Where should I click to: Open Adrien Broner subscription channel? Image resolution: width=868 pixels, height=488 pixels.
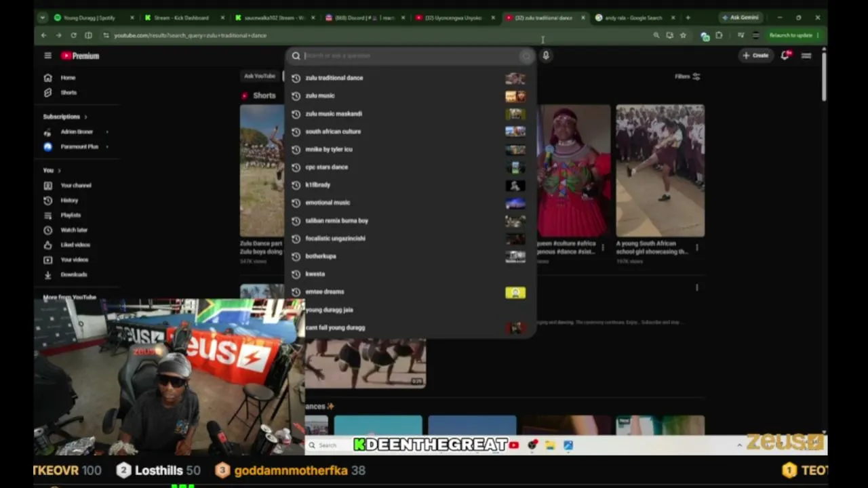(76, 132)
